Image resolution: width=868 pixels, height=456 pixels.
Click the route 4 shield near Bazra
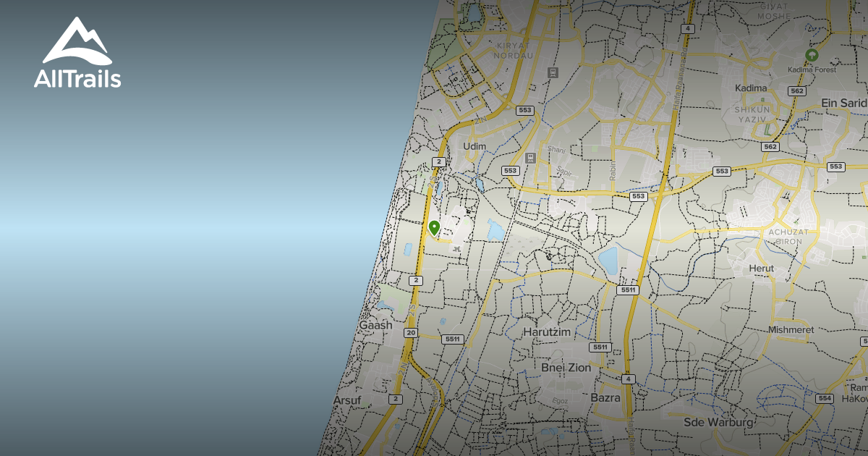point(628,379)
